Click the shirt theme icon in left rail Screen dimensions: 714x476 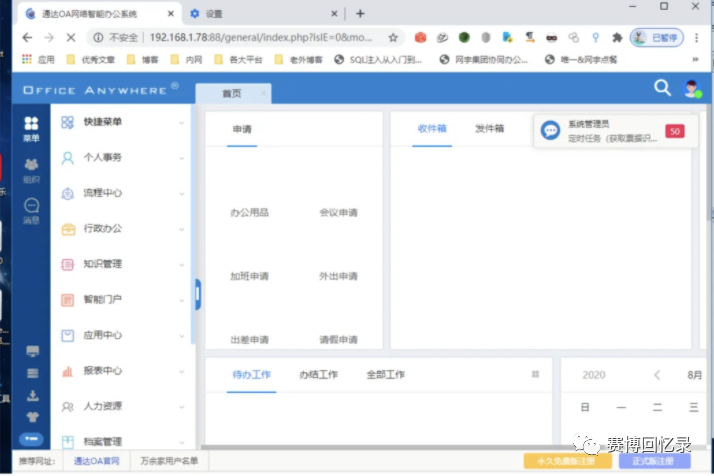pos(32,417)
